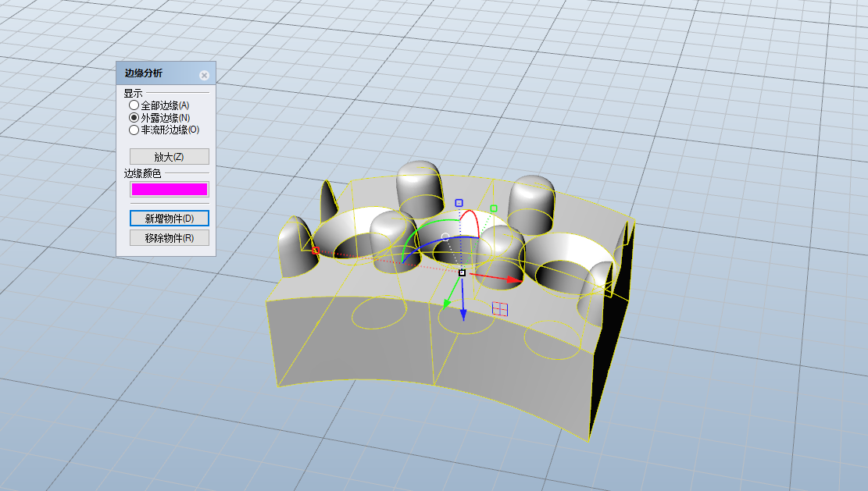Click the 边缘分析 panel title

144,73
